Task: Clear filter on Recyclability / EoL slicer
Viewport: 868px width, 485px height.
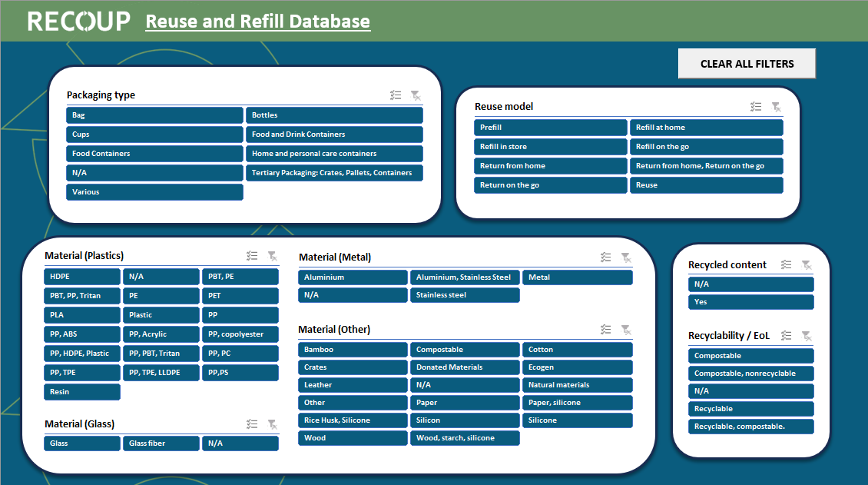Action: tap(807, 336)
